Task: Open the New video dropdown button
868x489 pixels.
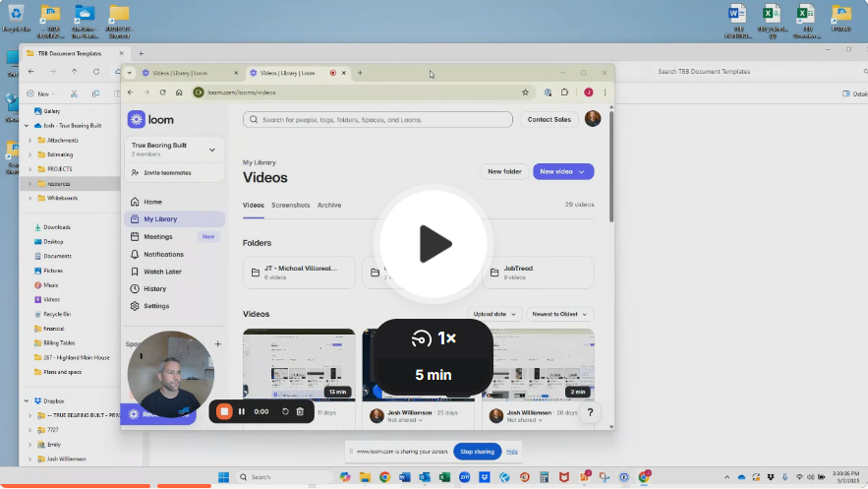Action: pyautogui.click(x=563, y=171)
